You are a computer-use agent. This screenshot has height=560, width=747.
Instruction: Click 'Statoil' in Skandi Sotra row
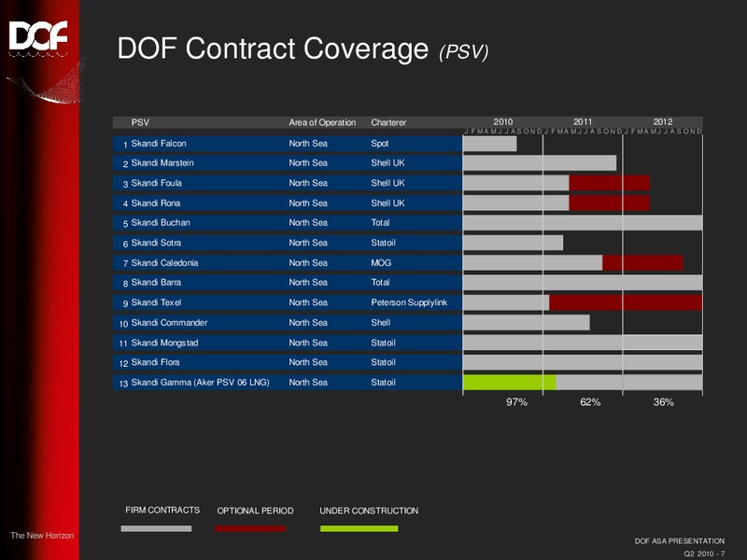pos(383,243)
